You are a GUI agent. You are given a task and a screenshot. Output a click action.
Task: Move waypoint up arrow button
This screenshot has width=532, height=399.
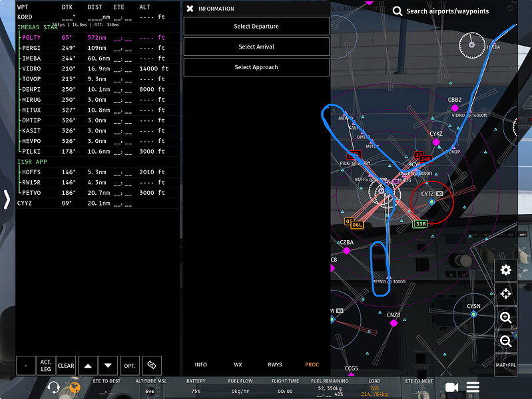(88, 366)
